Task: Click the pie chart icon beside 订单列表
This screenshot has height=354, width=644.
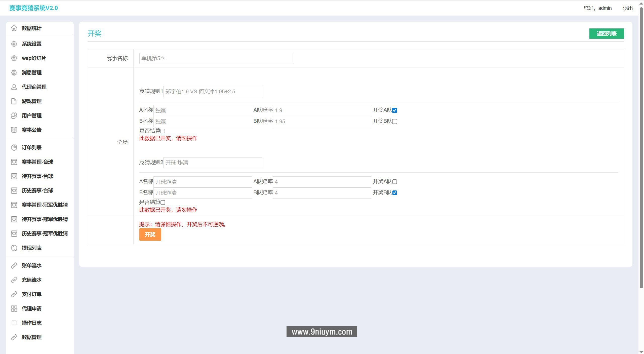Action: click(x=14, y=147)
